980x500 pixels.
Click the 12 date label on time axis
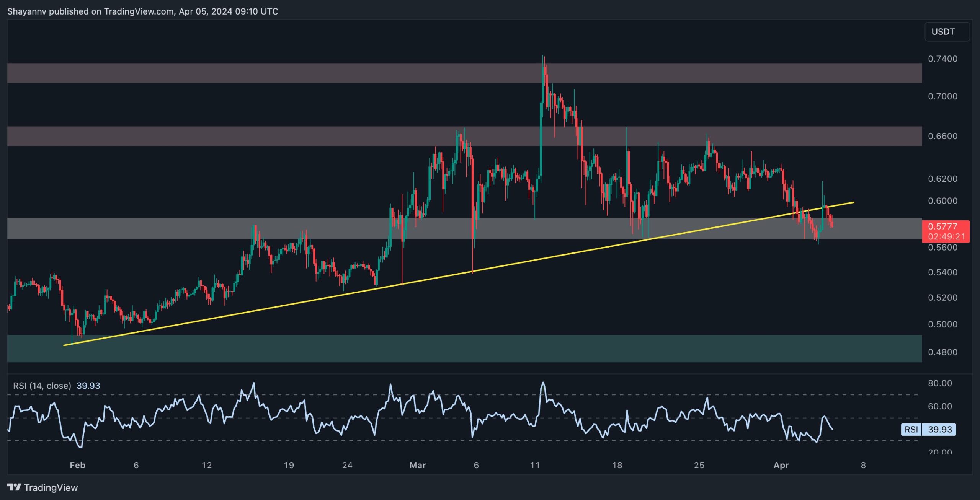coord(207,465)
